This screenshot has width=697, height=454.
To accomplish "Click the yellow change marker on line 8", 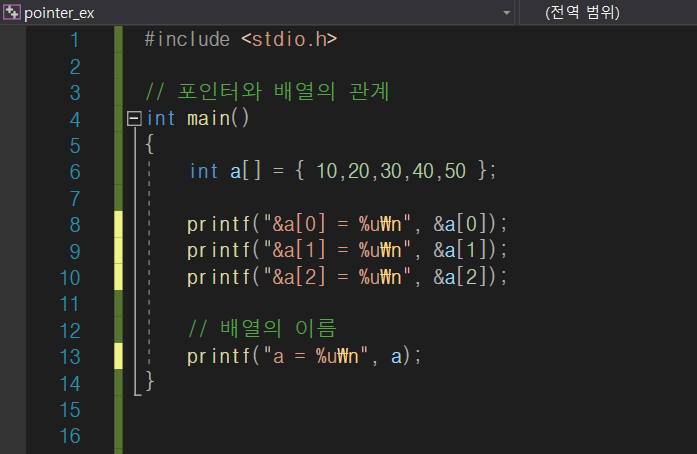I will (x=118, y=224).
